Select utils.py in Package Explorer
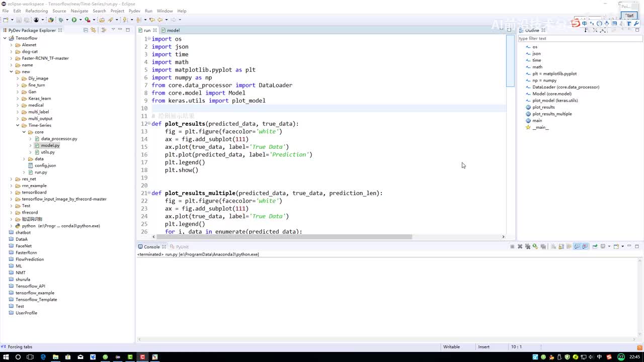Screen dimensions: 644x362 [x=48, y=152]
